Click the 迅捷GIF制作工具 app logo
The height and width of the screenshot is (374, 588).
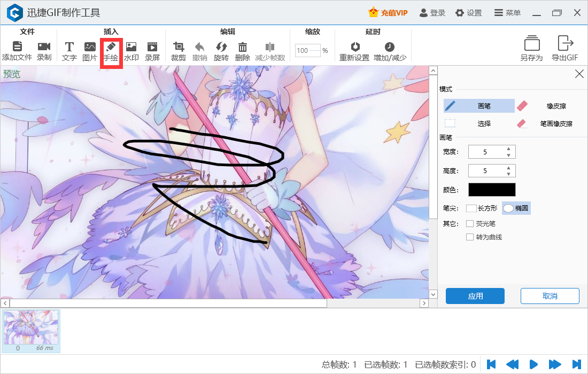[x=15, y=13]
